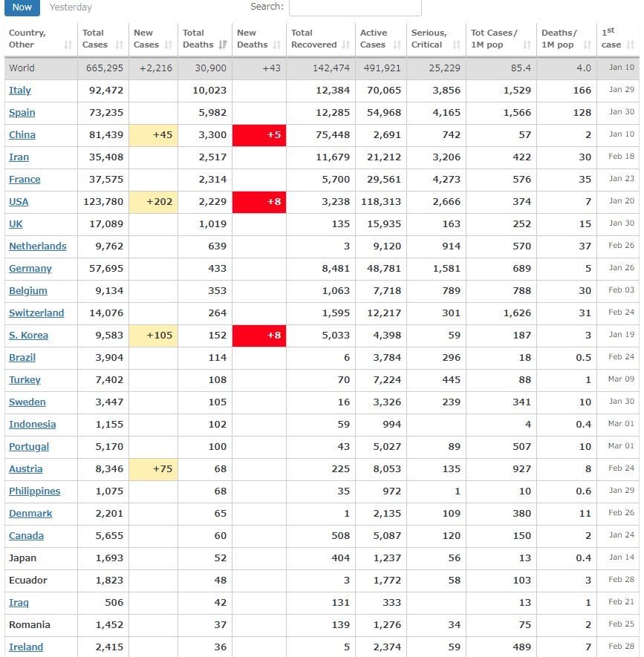The width and height of the screenshot is (644, 657).
Task: Click into the Search input field
Action: click(x=355, y=7)
